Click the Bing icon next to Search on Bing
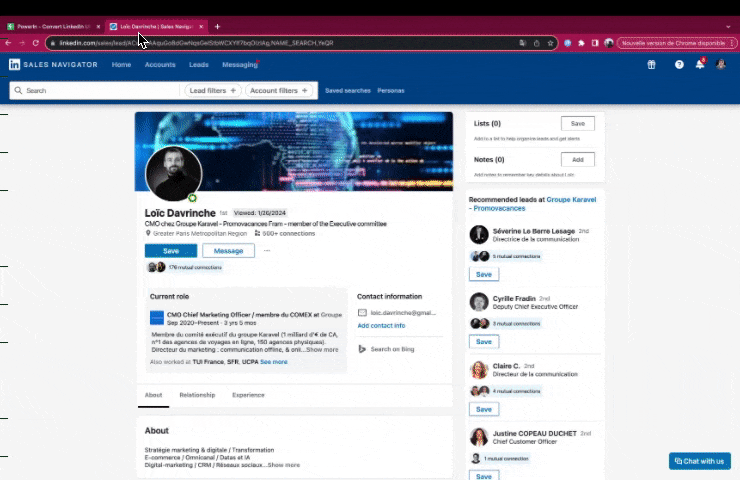The height and width of the screenshot is (480, 740). 362,349
